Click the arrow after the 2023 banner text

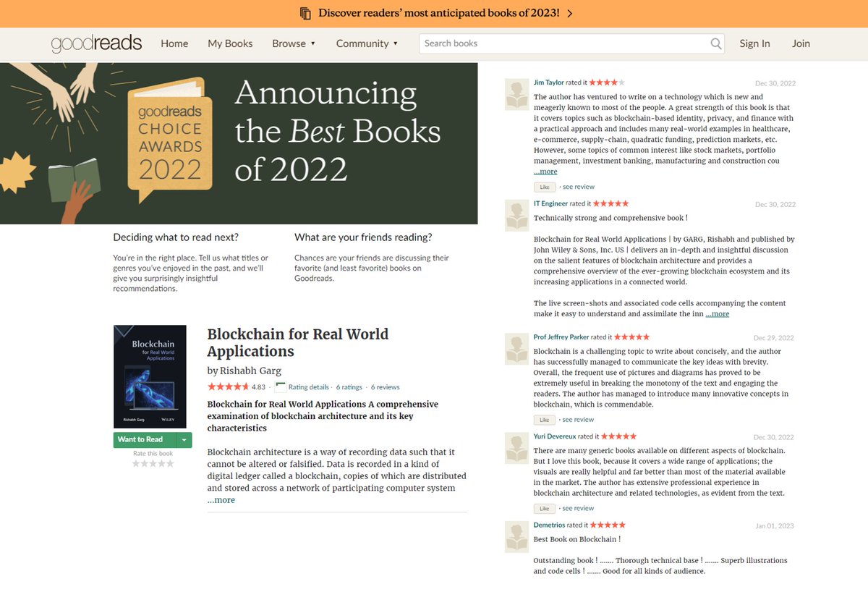570,13
